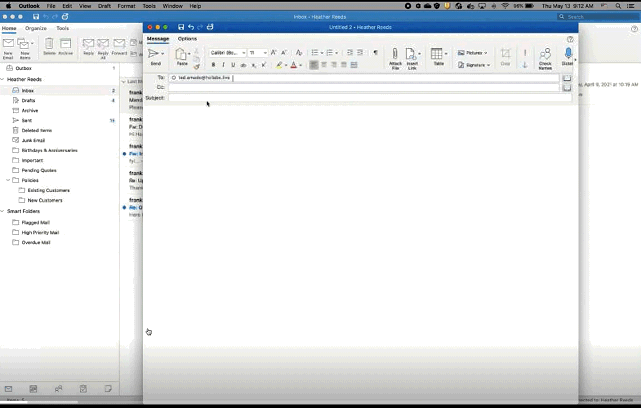
Task: Click in the Subject field
Action: click(x=370, y=98)
